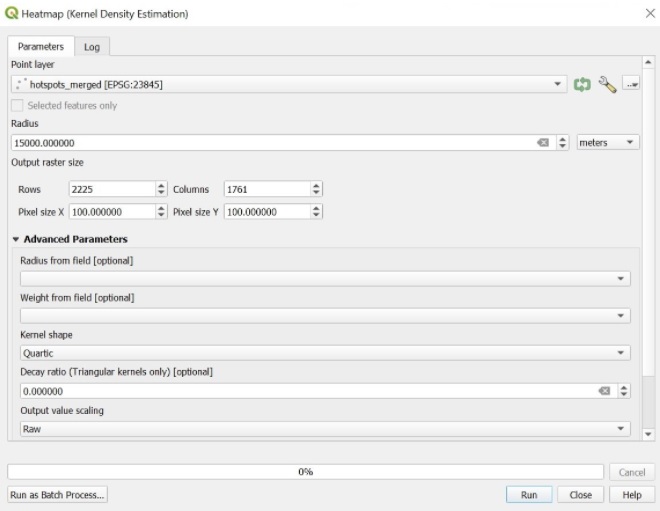This screenshot has height=511, width=660.
Task: Adjust the Columns spin box stepper
Action: (x=317, y=189)
